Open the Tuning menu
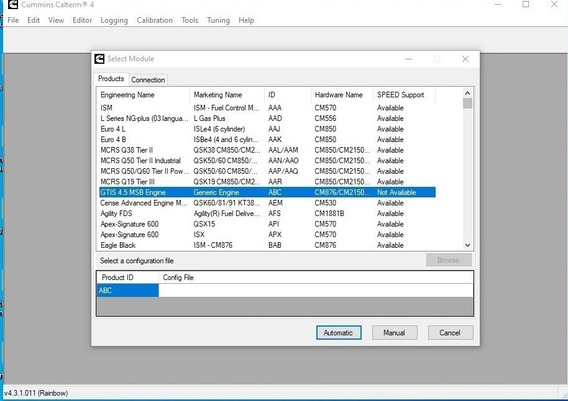The height and width of the screenshot is (401, 568). pos(218,20)
